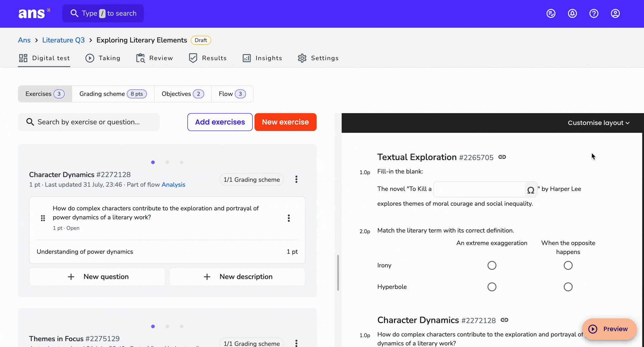644x347 pixels.
Task: Copy link icon next to Character Dynamics #2272128 preview
Action: pyautogui.click(x=505, y=320)
